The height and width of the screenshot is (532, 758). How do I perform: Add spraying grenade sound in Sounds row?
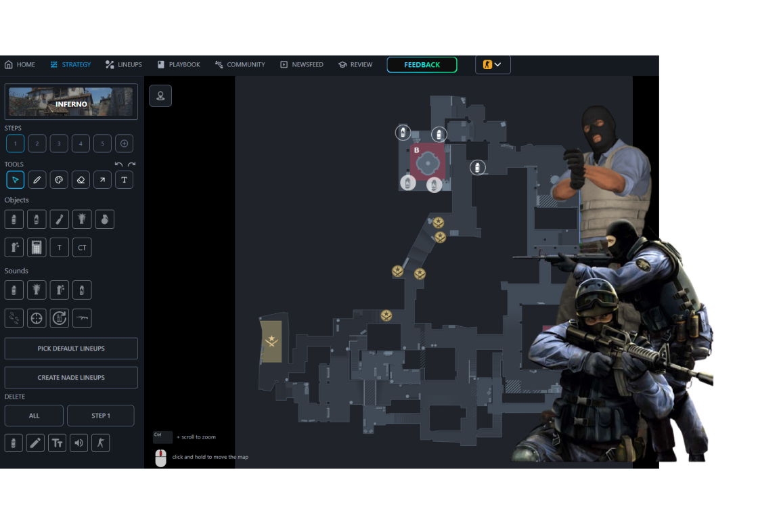tap(60, 290)
